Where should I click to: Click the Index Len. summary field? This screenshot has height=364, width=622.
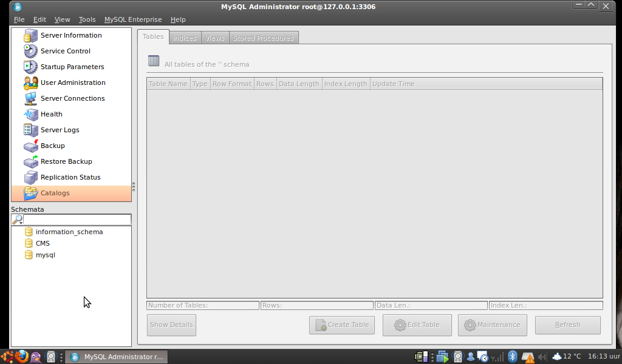point(546,305)
